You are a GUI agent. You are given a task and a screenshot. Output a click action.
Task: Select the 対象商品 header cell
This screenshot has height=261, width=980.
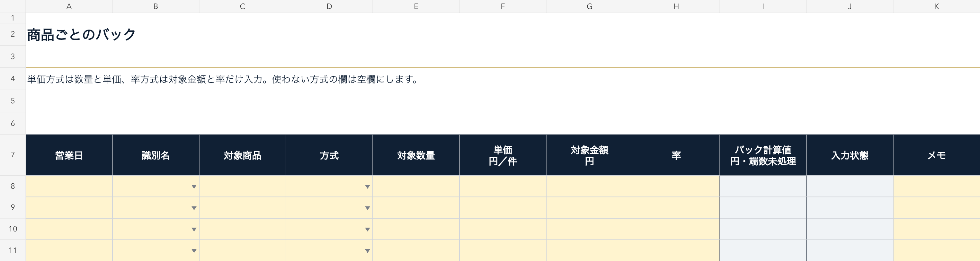tap(242, 155)
